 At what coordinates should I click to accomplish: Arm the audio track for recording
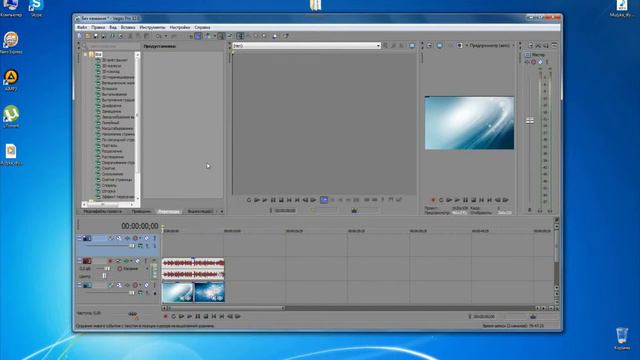110,261
